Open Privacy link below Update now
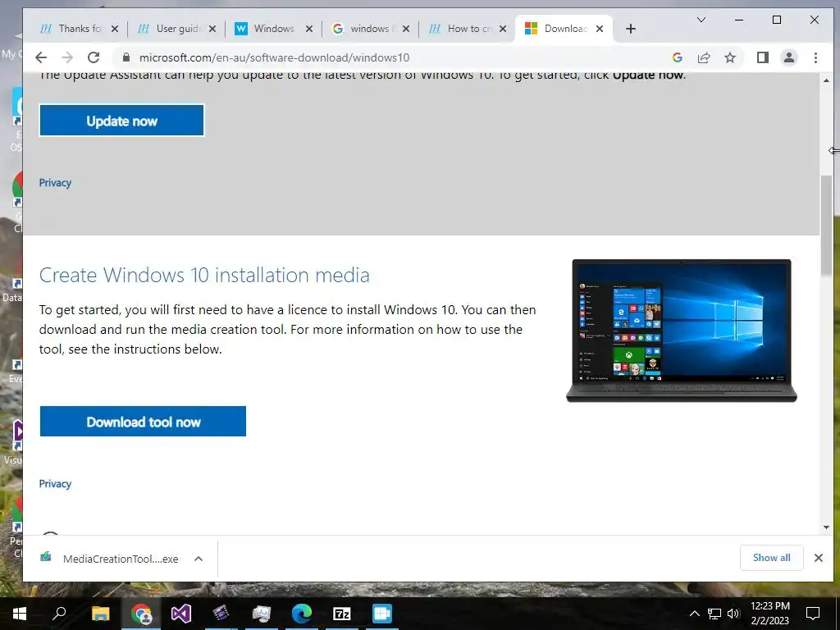Viewport: 840px width, 630px height. click(55, 183)
